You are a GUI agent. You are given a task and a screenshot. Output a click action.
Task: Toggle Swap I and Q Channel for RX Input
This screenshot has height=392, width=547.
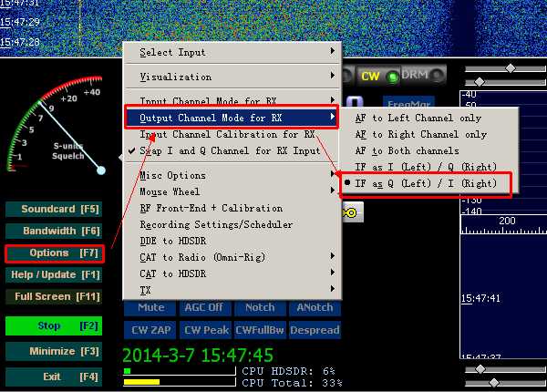232,150
